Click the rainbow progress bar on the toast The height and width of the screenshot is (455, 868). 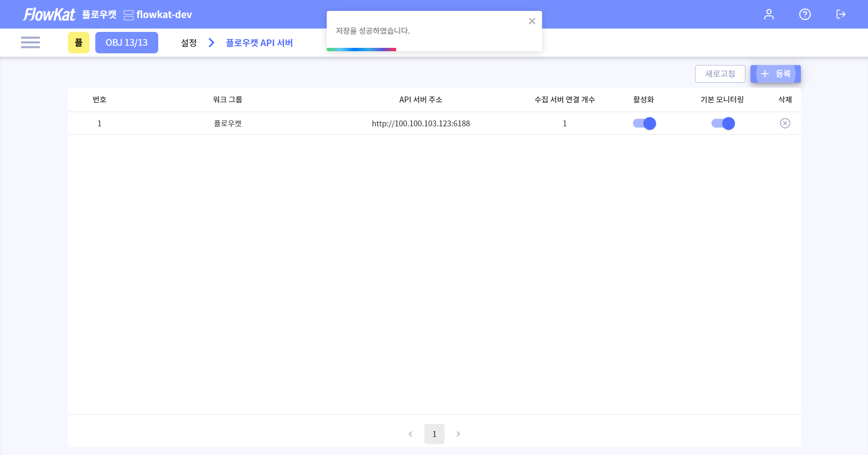[x=361, y=49]
